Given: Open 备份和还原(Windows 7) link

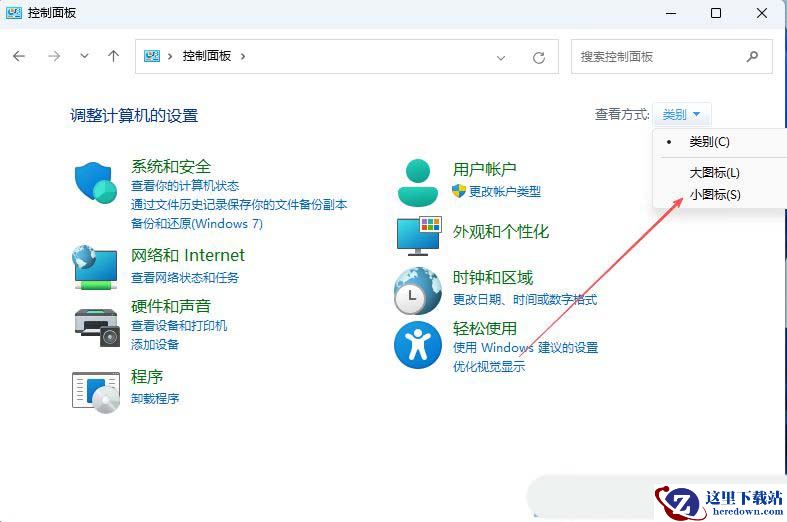Looking at the screenshot, I should (197, 224).
